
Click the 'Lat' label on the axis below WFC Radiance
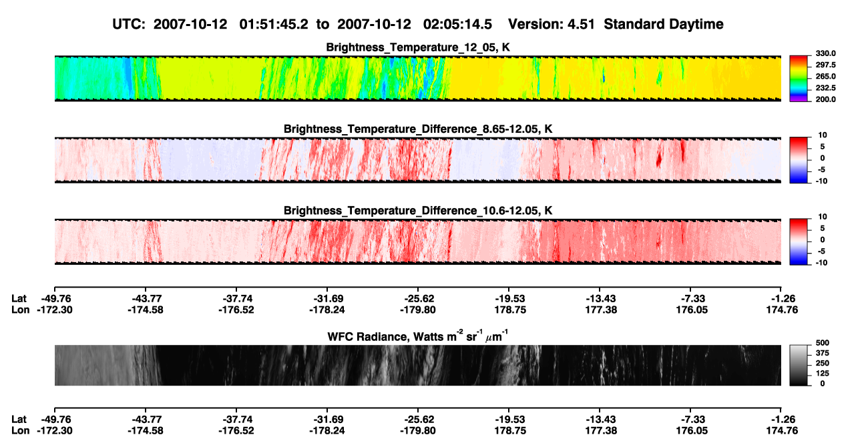(x=19, y=419)
